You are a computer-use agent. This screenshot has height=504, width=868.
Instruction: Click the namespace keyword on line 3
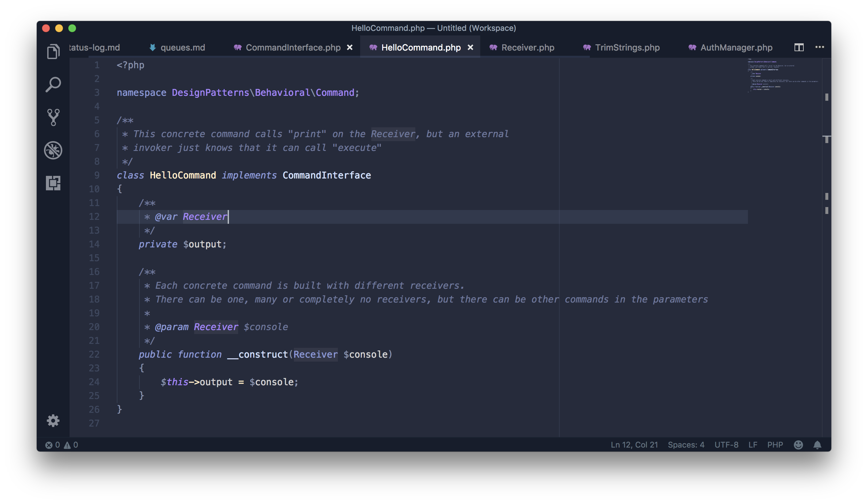(142, 93)
